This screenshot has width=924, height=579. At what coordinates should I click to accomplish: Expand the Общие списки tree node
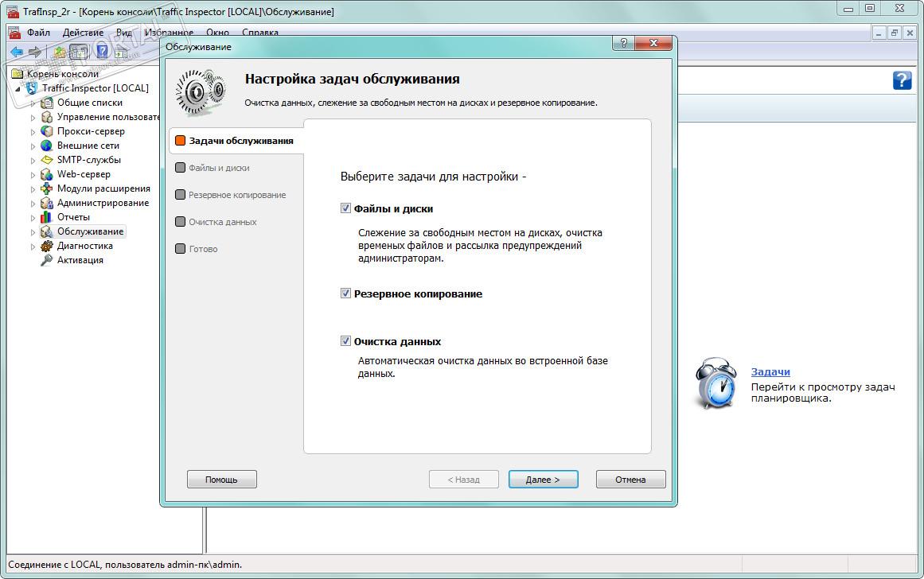click(x=33, y=103)
